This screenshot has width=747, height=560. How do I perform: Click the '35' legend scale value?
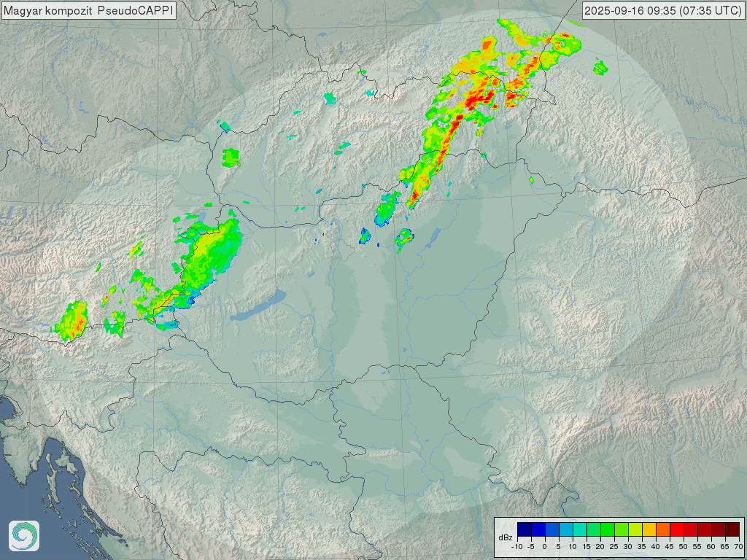642,547
